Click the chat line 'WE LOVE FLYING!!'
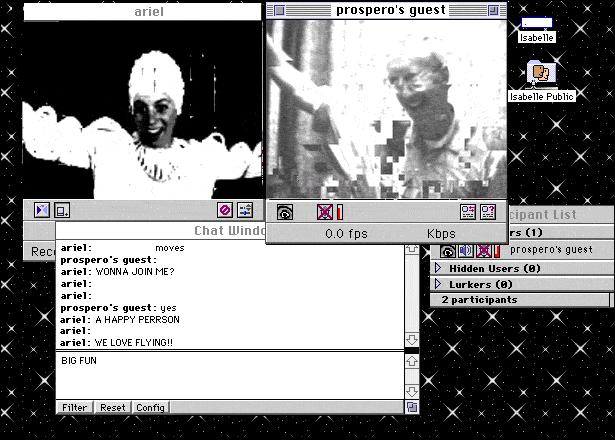Image resolution: width=615 pixels, height=440 pixels. click(133, 343)
